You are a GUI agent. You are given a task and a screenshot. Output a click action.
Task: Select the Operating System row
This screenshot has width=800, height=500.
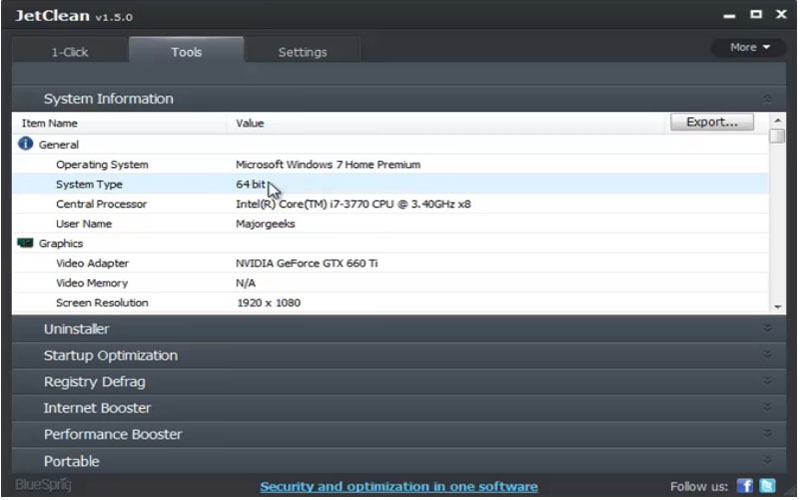point(391,164)
